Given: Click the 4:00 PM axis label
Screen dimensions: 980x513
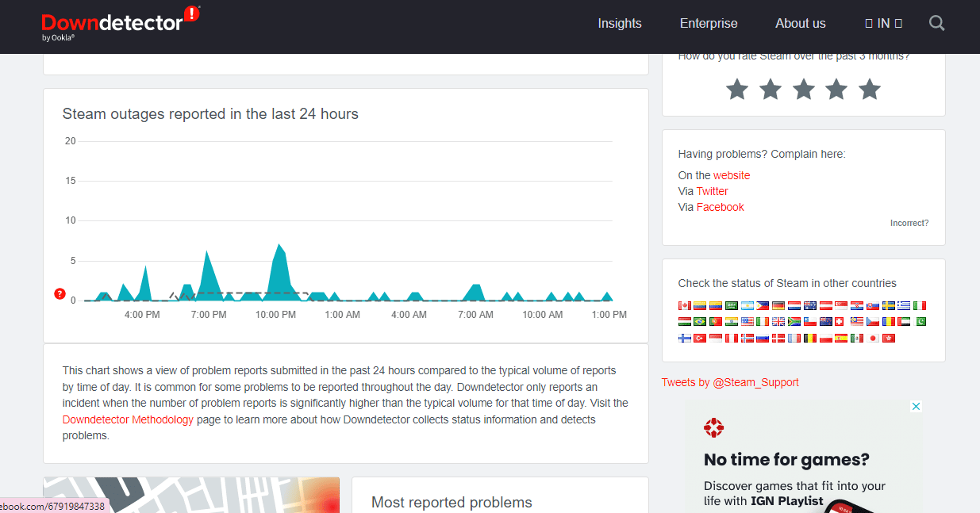Looking at the screenshot, I should (x=142, y=315).
